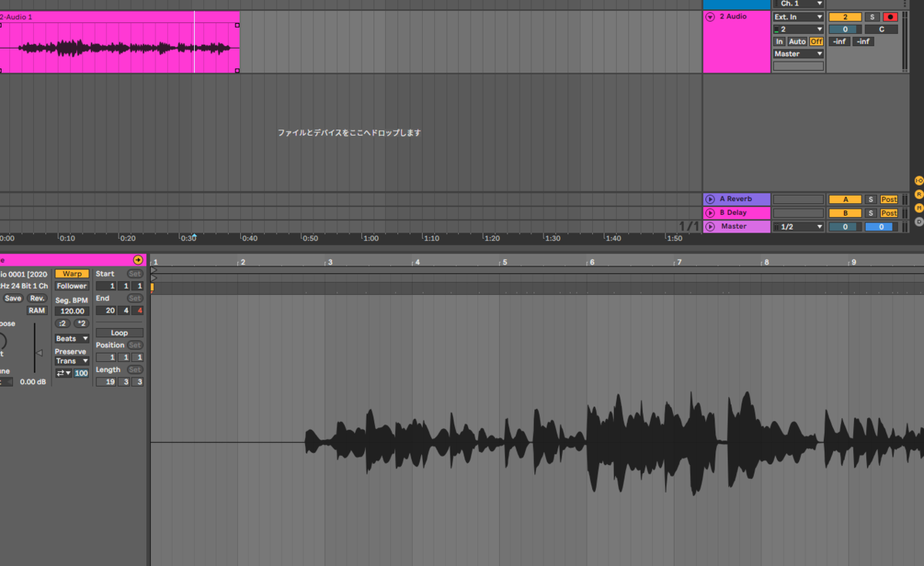Click the orange warp marker at bar 1
Screen dimensions: 924x566
tap(152, 287)
